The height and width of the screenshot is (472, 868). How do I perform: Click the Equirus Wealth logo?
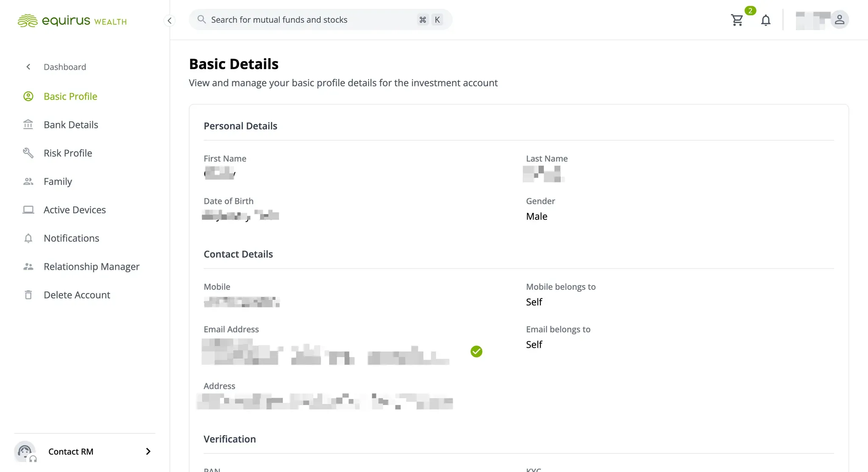pyautogui.click(x=72, y=20)
